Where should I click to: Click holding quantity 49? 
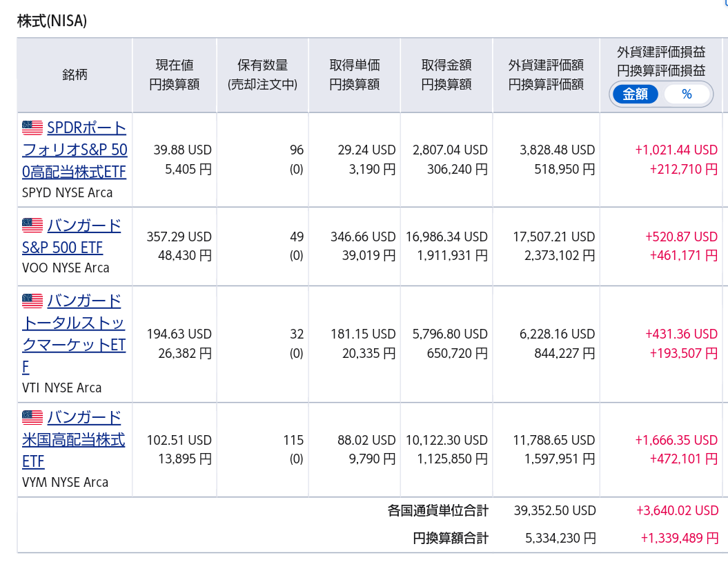297,237
